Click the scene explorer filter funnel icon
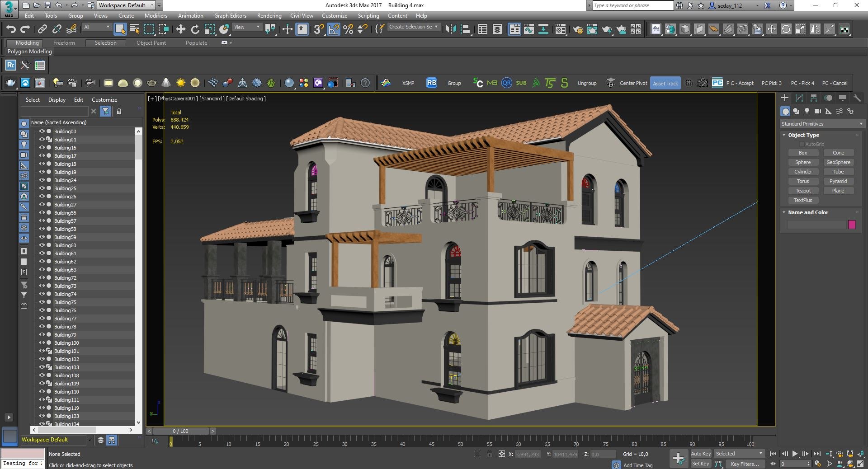Screen dimensions: 868x469 105,111
